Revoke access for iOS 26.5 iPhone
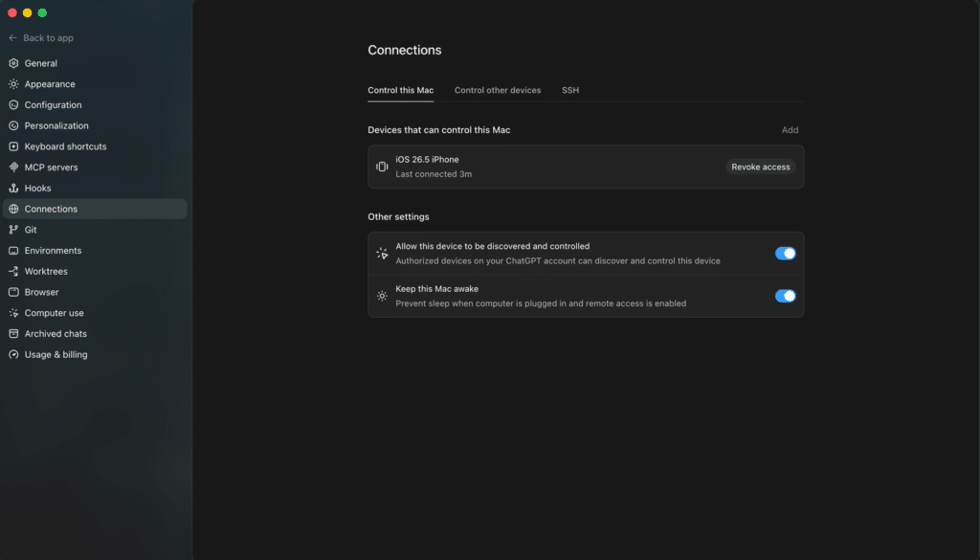 (761, 167)
